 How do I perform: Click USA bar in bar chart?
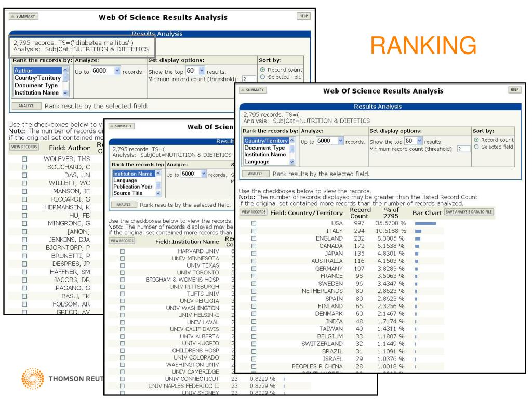pos(425,223)
